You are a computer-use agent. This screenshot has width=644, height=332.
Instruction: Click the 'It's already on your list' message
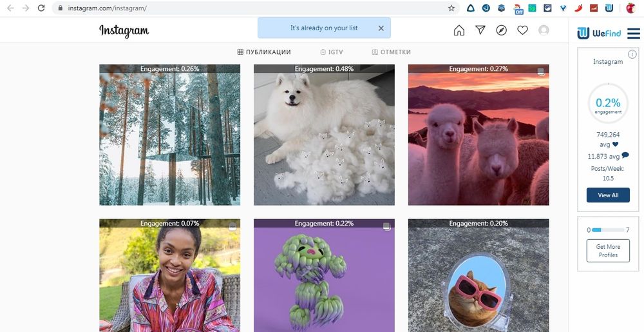click(x=324, y=28)
